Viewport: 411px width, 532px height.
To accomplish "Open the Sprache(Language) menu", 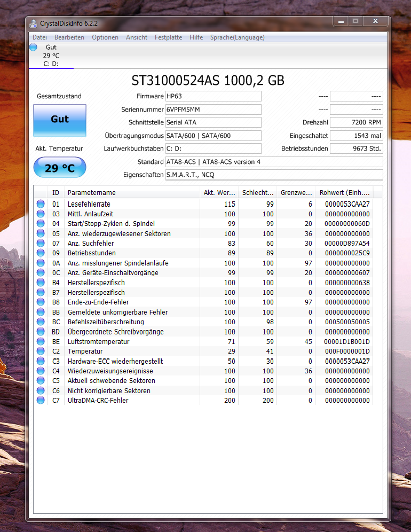I will pos(238,37).
